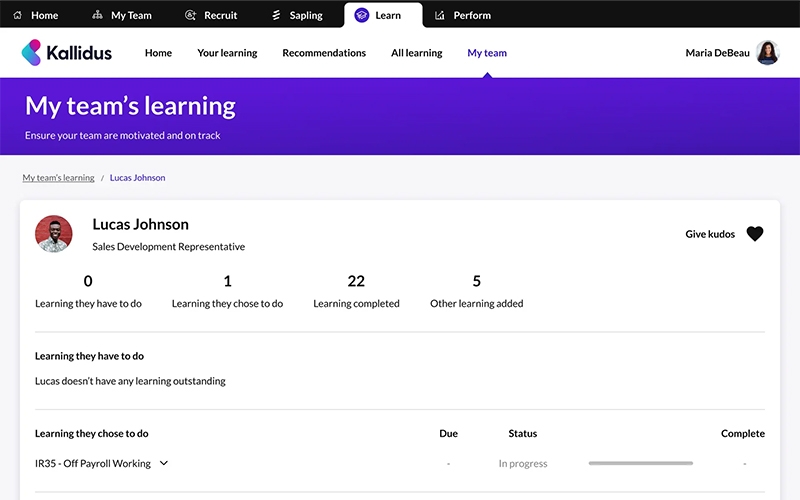
Task: Click the Give kudos text label
Action: tap(710, 234)
